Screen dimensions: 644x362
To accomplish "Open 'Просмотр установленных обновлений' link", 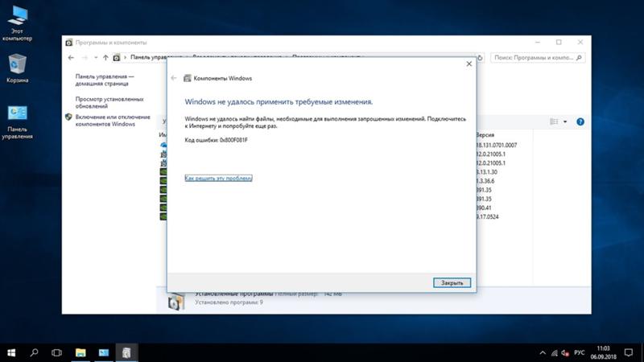I will click(109, 103).
